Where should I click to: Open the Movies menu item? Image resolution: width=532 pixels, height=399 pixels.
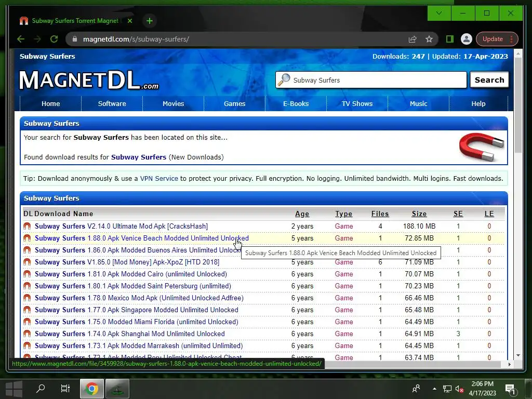click(173, 103)
